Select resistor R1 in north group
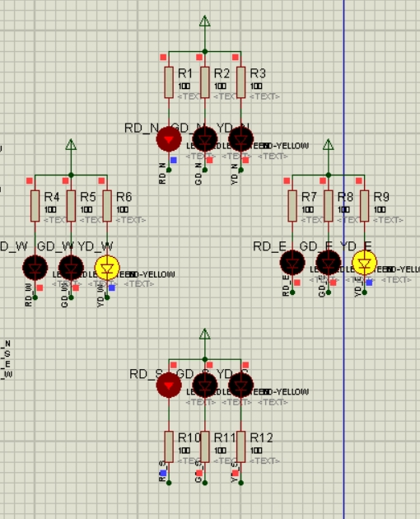The width and height of the screenshot is (420, 519). [x=169, y=82]
